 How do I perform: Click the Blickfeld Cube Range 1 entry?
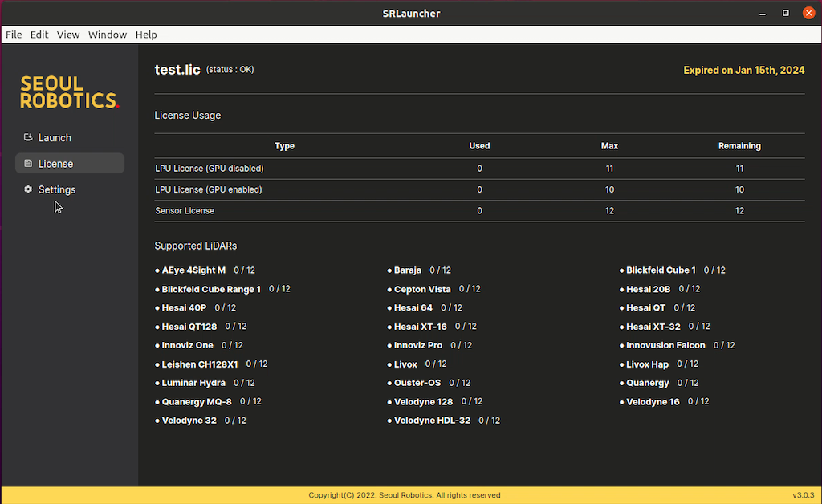pyautogui.click(x=222, y=289)
